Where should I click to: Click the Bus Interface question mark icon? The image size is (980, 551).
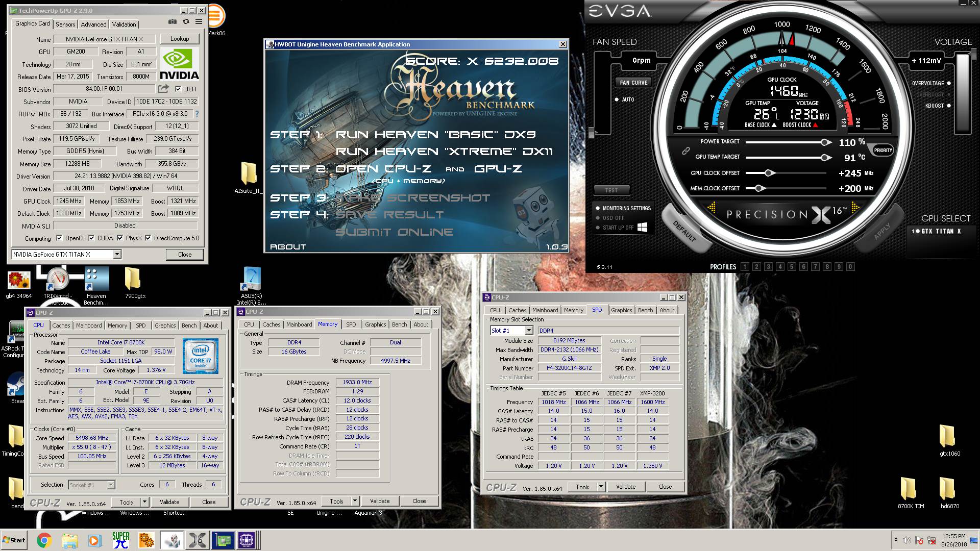(197, 114)
